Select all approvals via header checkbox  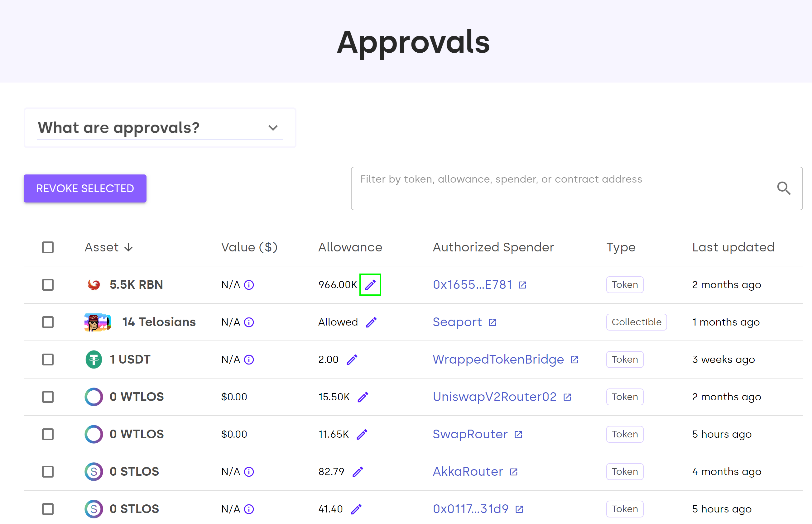[x=48, y=247]
